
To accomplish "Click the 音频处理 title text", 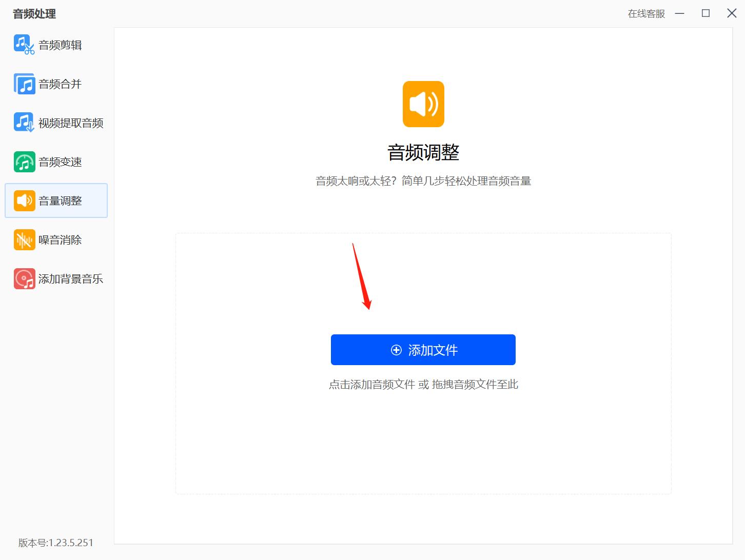I will pyautogui.click(x=34, y=14).
